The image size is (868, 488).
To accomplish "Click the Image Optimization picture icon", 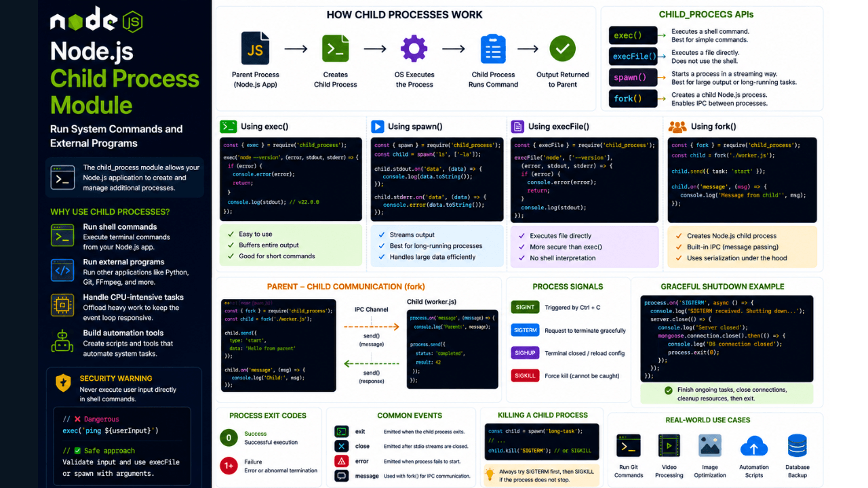I will [x=710, y=445].
